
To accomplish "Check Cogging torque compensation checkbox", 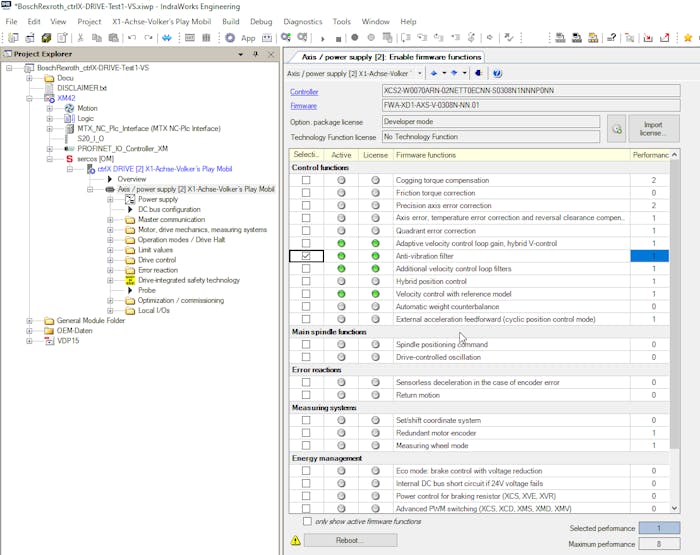I will pos(306,180).
